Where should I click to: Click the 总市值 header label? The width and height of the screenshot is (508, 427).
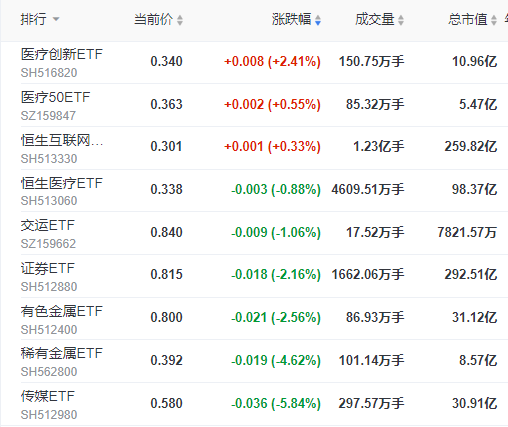(x=468, y=19)
